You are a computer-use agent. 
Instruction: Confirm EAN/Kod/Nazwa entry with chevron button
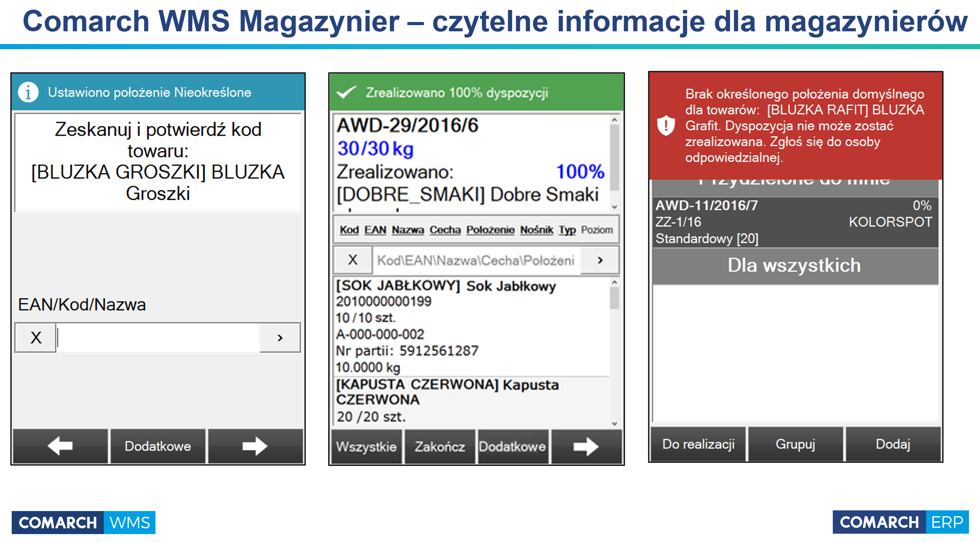point(280,338)
